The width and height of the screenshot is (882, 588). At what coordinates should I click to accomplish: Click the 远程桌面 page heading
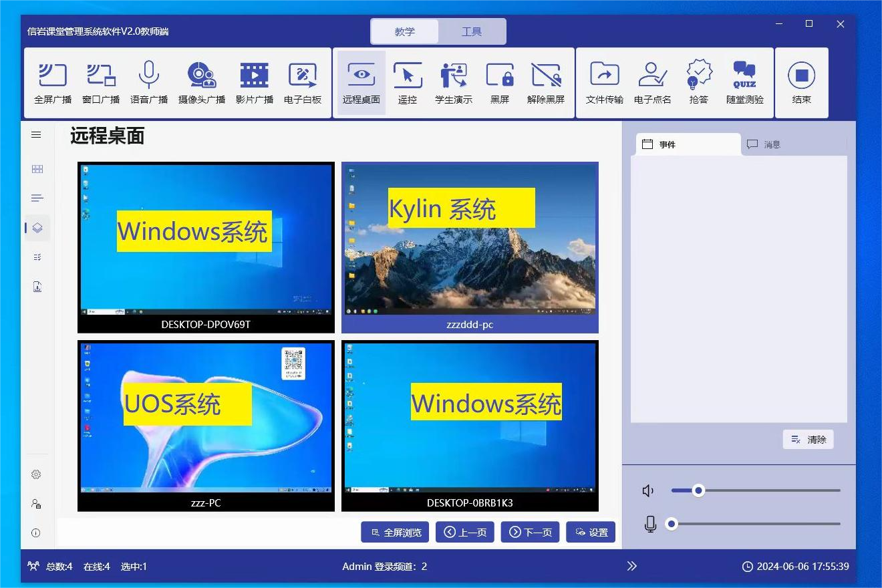coord(108,136)
